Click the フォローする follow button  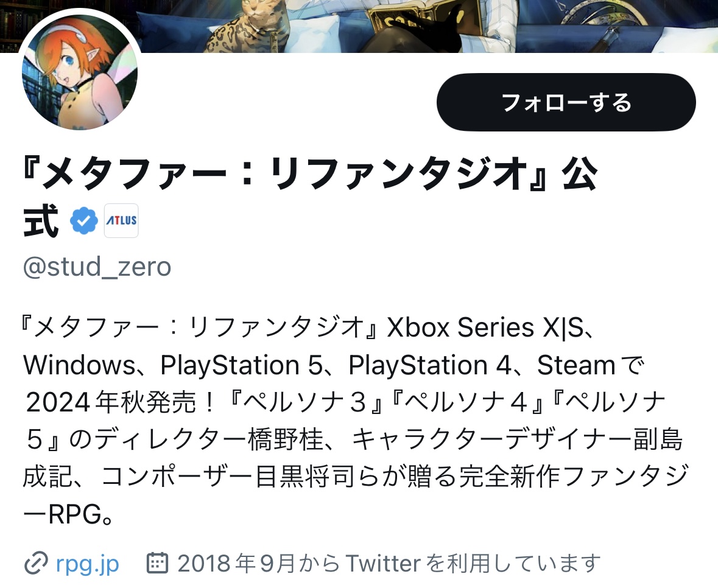[566, 102]
